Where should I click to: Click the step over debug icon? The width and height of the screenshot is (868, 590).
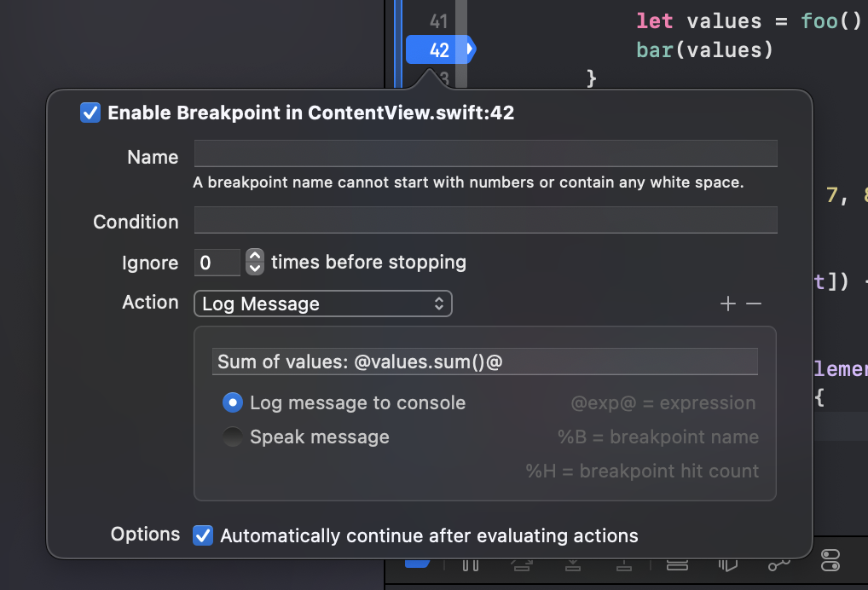pos(522,564)
